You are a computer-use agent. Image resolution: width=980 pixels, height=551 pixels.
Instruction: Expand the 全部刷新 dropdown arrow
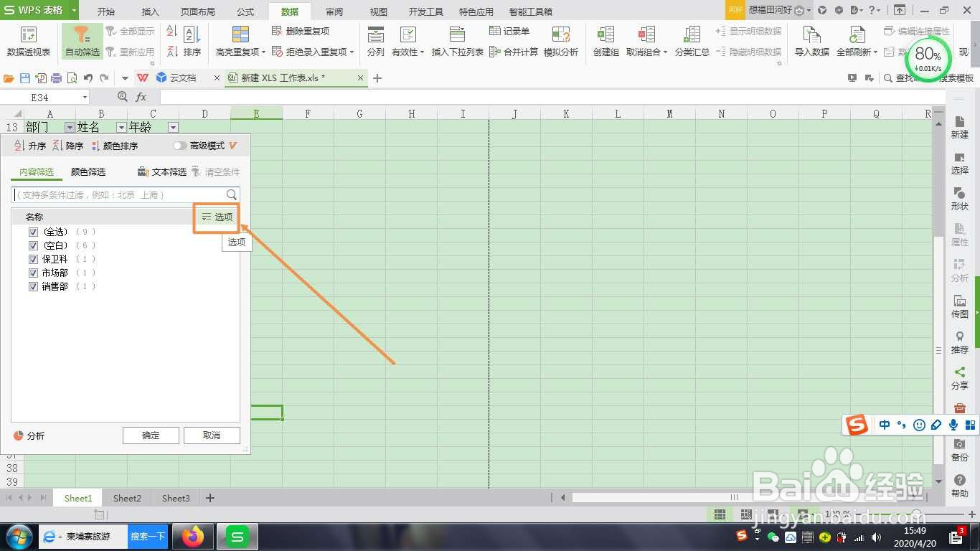[876, 52]
